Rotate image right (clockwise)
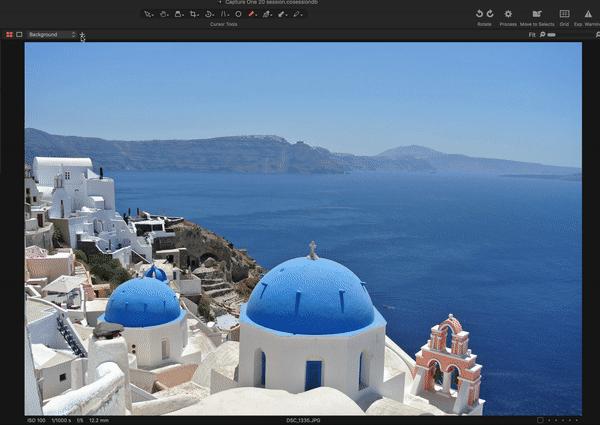This screenshot has height=425, width=600. 490,13
